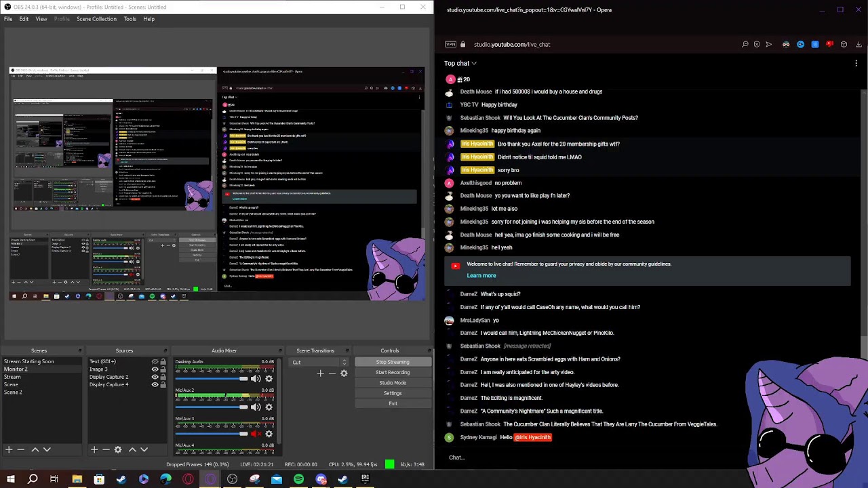Select the Stream Starting Soon scene
This screenshot has height=488, width=868.
[x=42, y=362]
